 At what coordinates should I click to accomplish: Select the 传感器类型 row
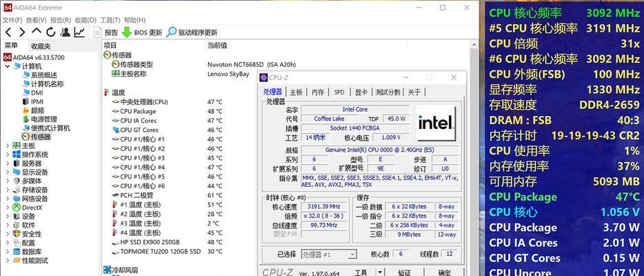tap(203, 64)
